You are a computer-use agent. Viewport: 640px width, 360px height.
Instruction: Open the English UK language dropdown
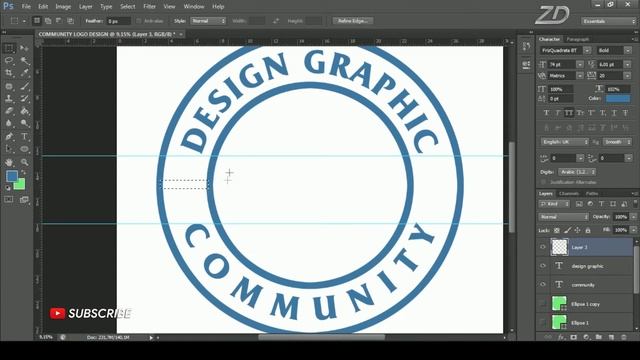point(565,142)
